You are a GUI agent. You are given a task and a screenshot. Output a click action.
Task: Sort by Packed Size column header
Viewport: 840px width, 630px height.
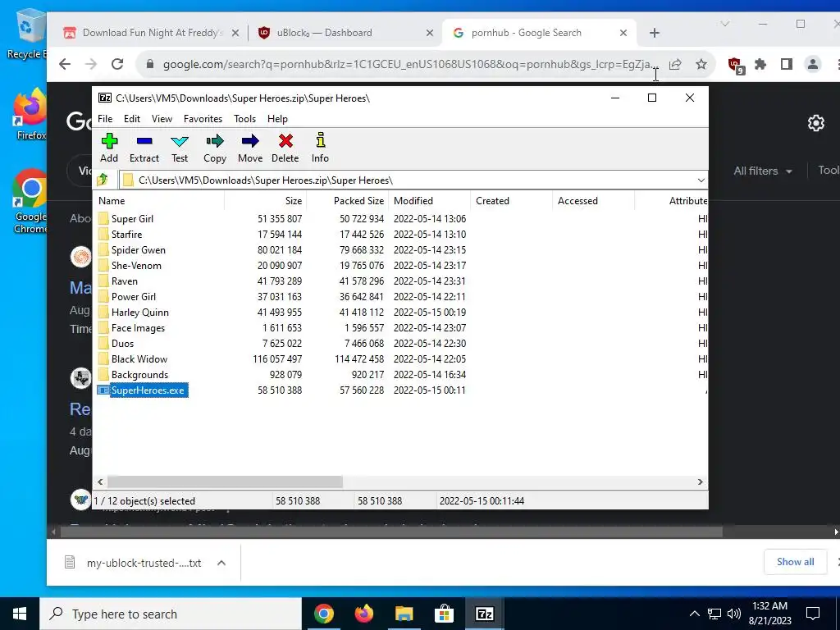point(348,201)
